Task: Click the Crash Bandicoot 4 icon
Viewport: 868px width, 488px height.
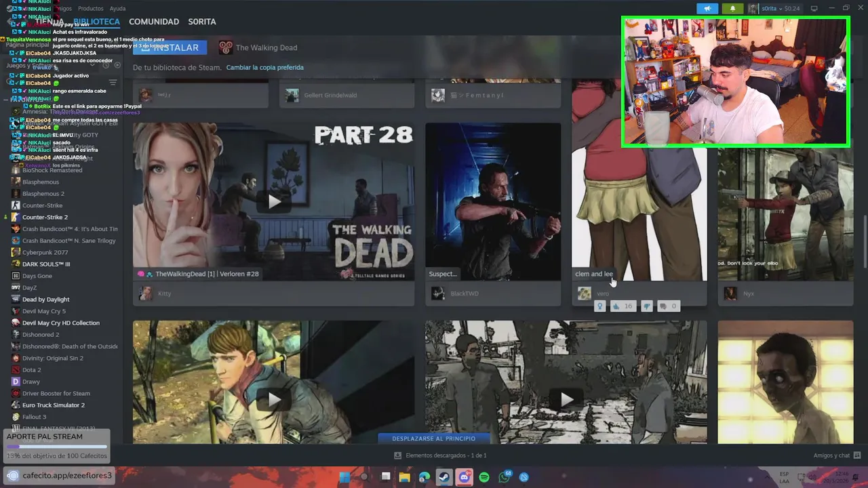Action: click(x=16, y=229)
